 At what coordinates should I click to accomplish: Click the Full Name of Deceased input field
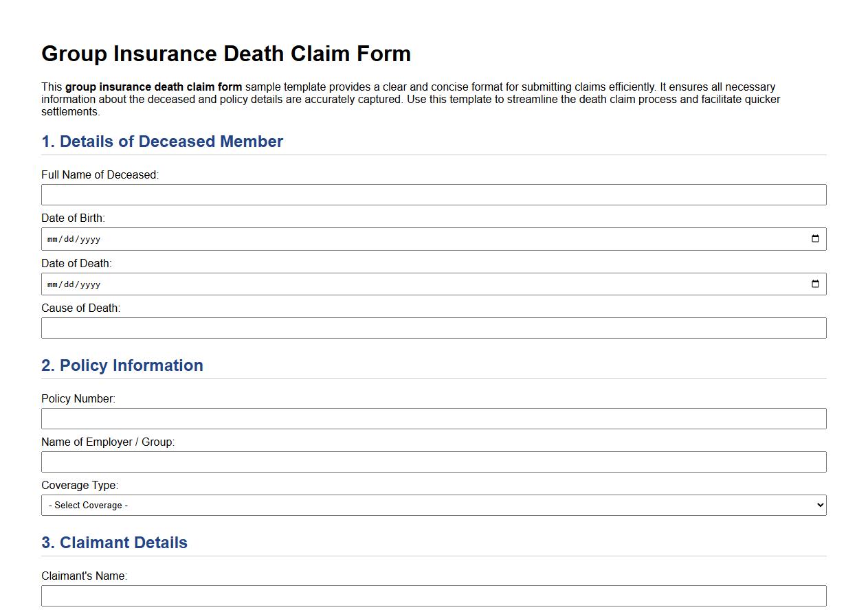[433, 194]
